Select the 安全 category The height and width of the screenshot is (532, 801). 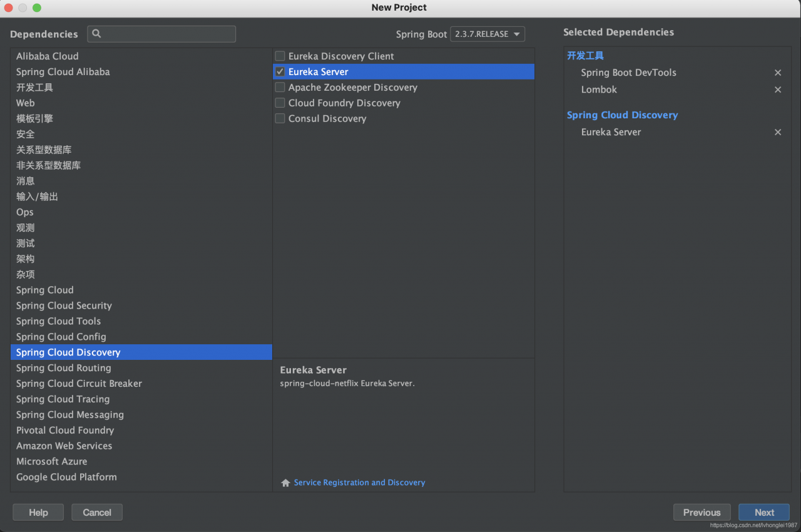(141, 134)
